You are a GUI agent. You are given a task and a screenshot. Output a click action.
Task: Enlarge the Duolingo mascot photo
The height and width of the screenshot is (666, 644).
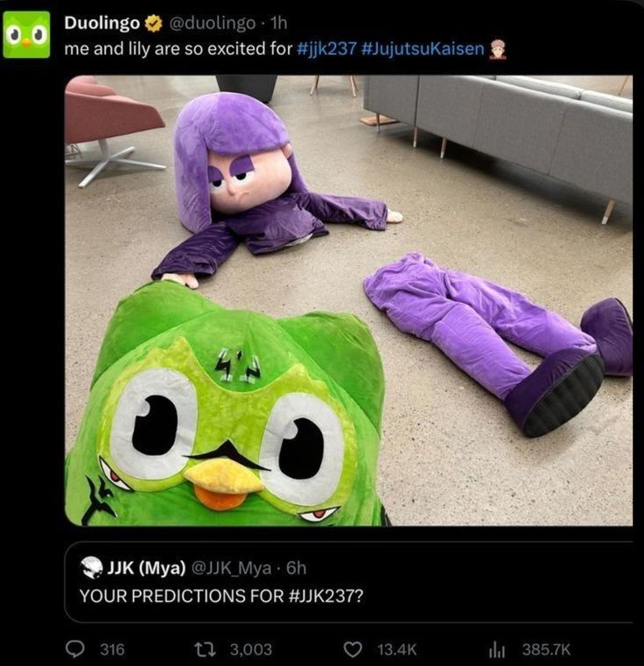pyautogui.click(x=348, y=299)
